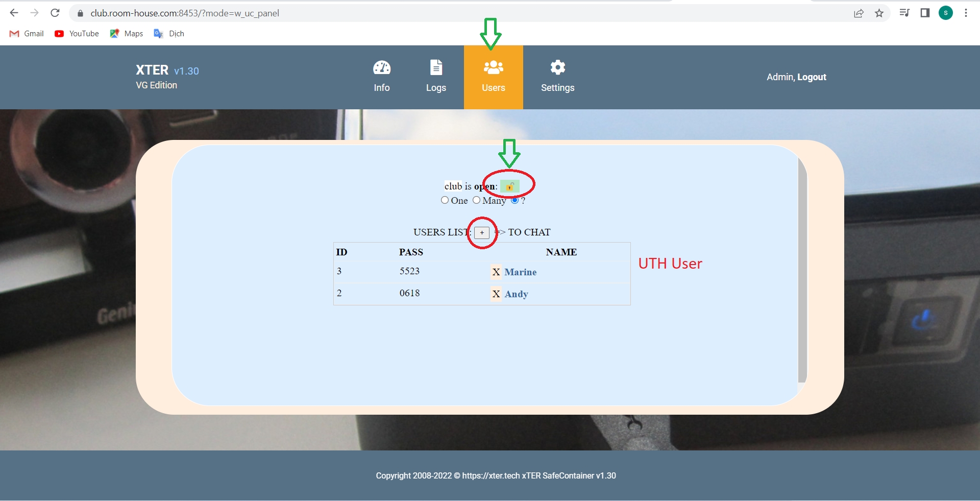The height and width of the screenshot is (501, 980).
Task: Reload the page in browser
Action: coord(55,13)
